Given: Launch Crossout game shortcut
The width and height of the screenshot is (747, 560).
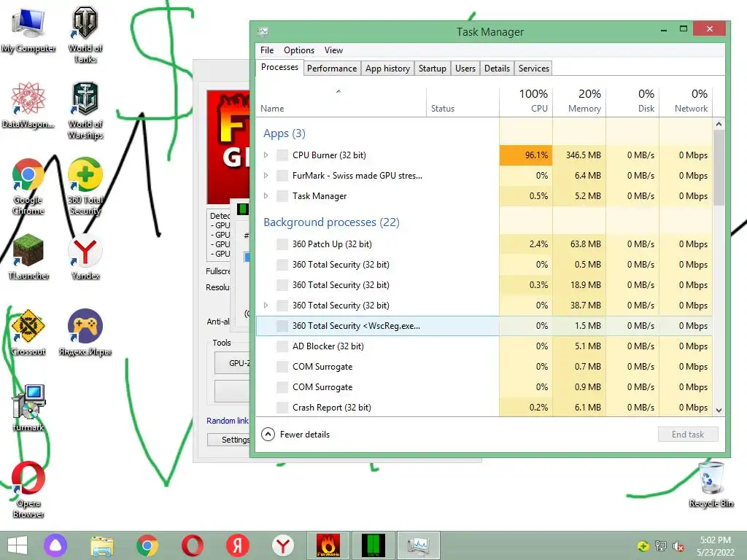Looking at the screenshot, I should [28, 332].
